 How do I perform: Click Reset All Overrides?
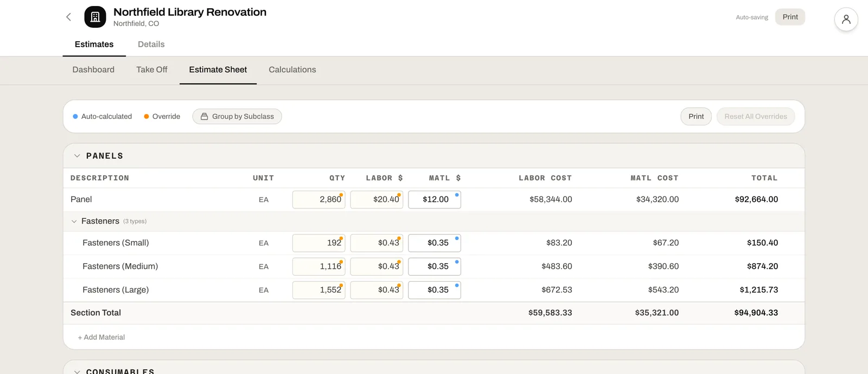pos(756,117)
